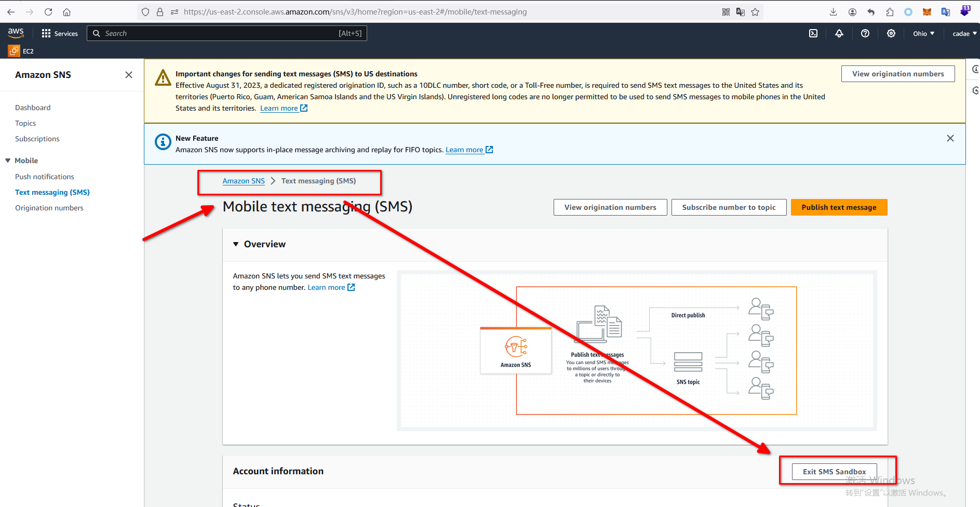Image resolution: width=980 pixels, height=507 pixels.
Task: Open the AWS settings gear icon
Action: click(891, 33)
